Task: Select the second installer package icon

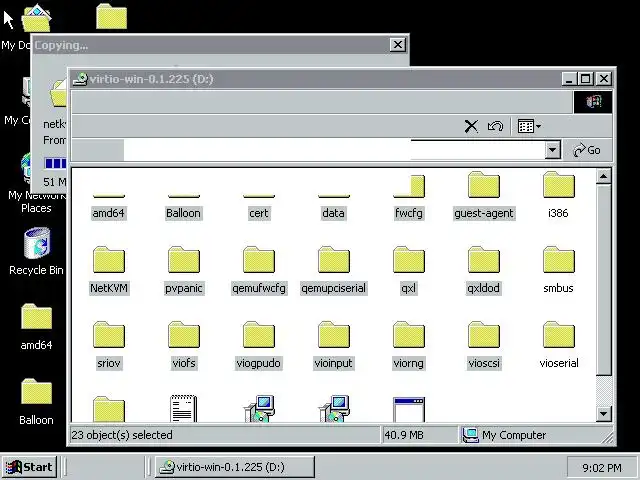Action: tap(334, 408)
